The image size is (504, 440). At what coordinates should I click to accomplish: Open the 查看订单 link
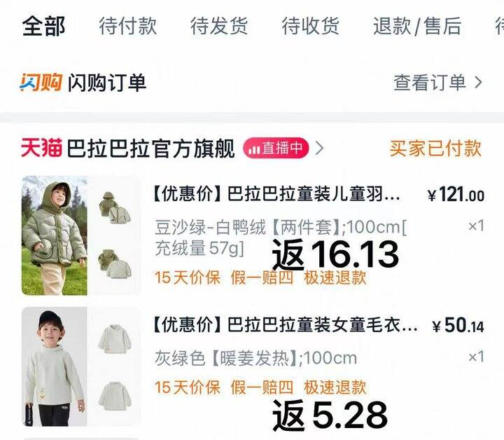[x=430, y=83]
